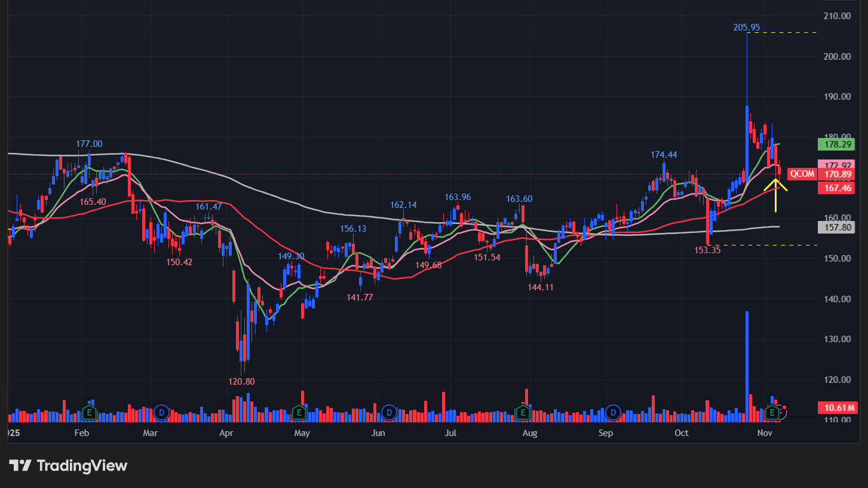Click the earnings E icon near Feb
The height and width of the screenshot is (488, 868).
[x=89, y=412]
